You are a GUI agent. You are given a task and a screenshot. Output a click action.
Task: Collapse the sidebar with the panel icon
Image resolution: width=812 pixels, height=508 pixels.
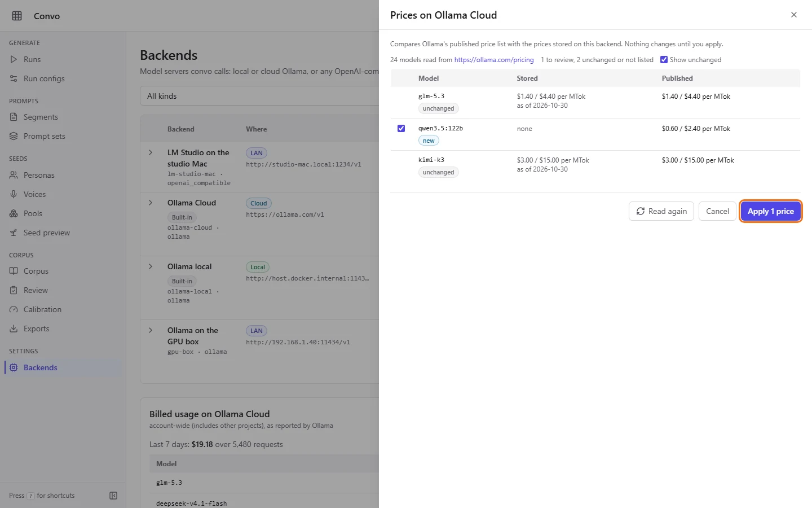coord(113,496)
